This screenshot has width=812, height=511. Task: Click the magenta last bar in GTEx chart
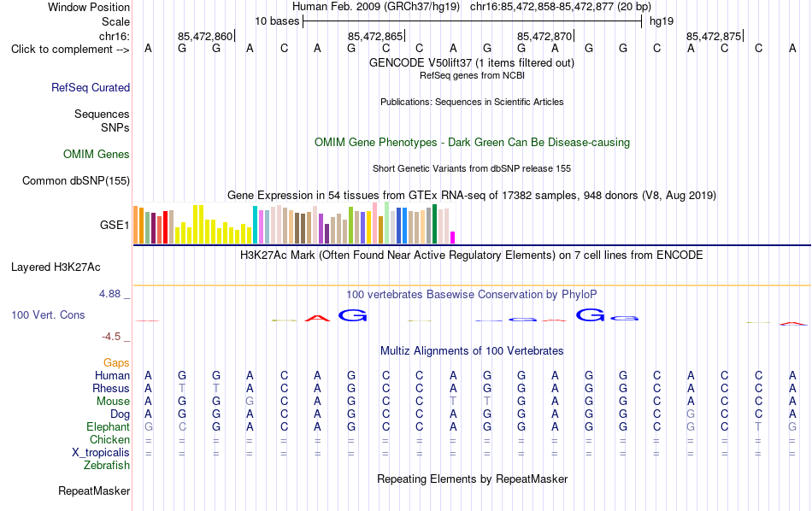[x=453, y=238]
